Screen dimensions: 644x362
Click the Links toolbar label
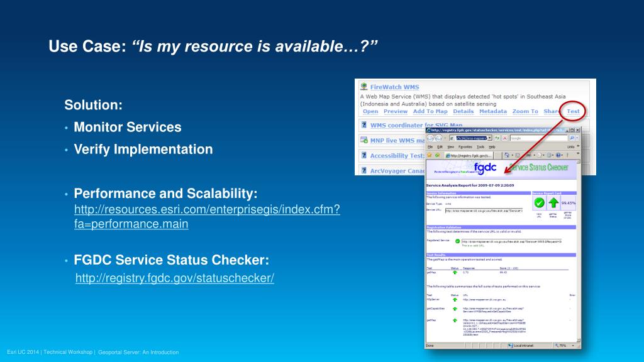click(570, 147)
